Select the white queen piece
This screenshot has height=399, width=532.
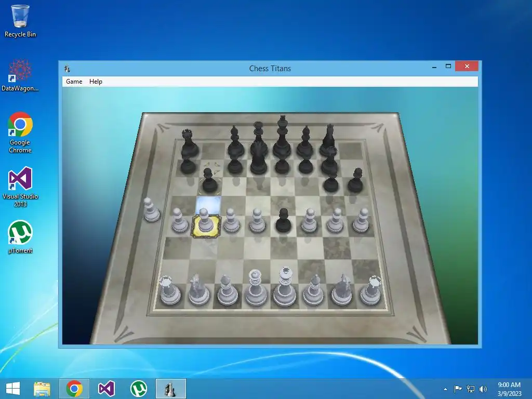tap(256, 288)
